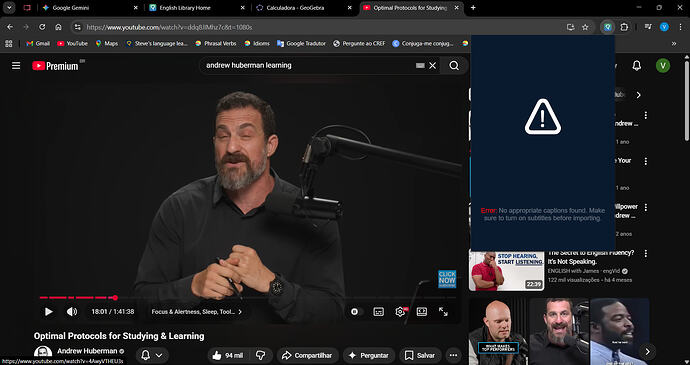Open the YouTube hamburger guide menu

(x=16, y=66)
